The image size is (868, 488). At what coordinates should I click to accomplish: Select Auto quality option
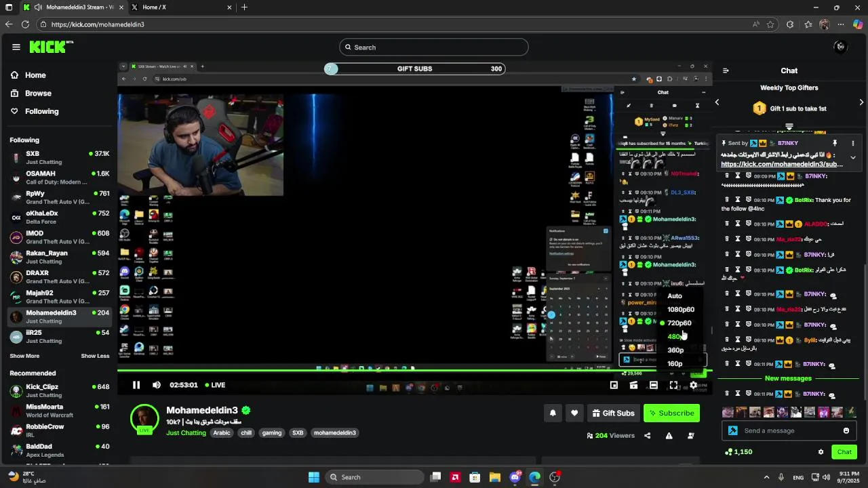point(675,296)
